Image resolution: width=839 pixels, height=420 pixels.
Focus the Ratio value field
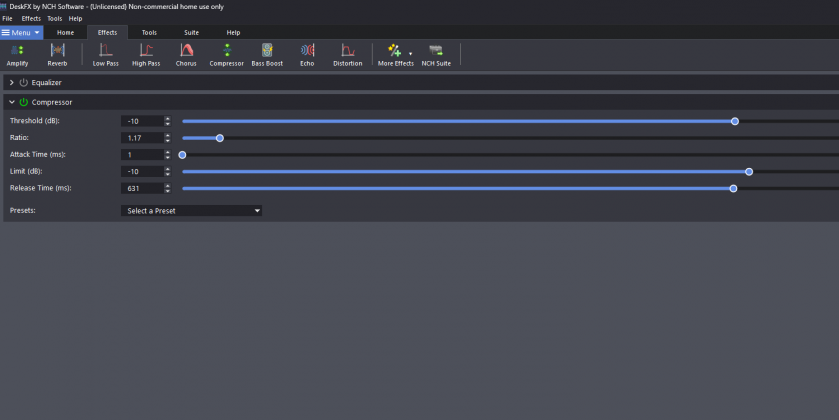tap(142, 138)
